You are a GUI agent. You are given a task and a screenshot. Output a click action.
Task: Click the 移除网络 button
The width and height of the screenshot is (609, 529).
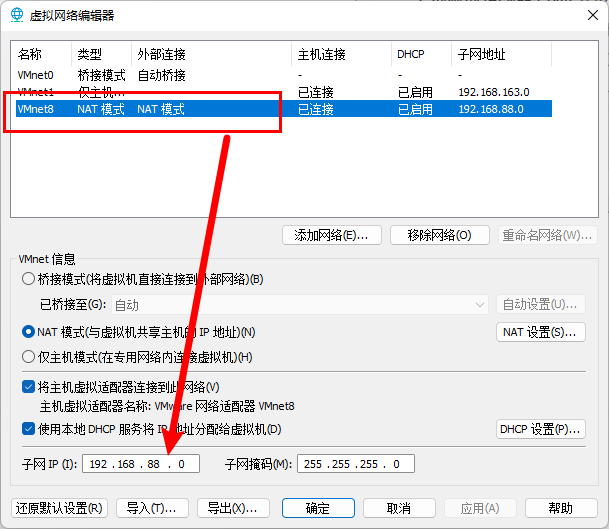[438, 235]
